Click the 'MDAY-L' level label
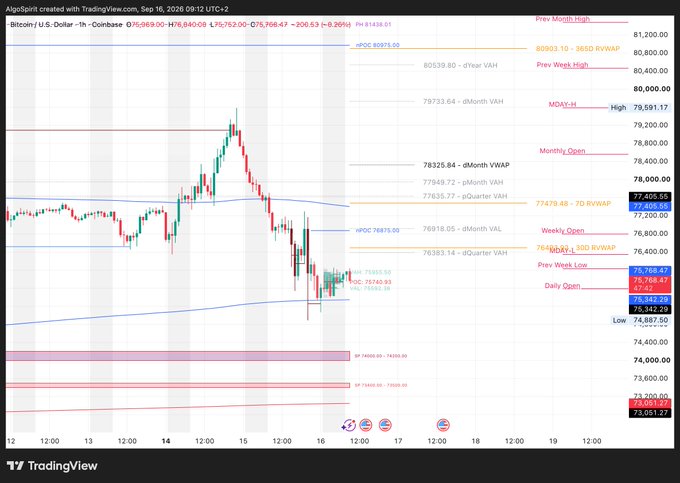The width and height of the screenshot is (680, 483). (562, 251)
